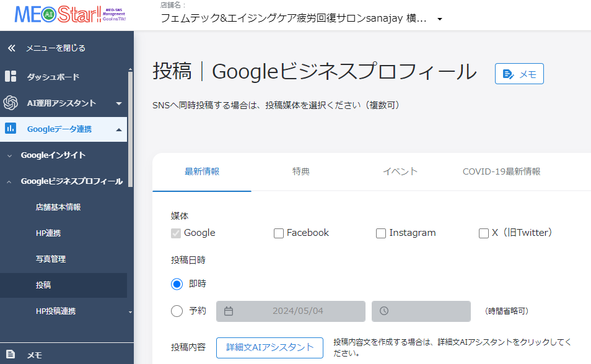Tick the X (旧Twitter) checkbox

click(484, 233)
